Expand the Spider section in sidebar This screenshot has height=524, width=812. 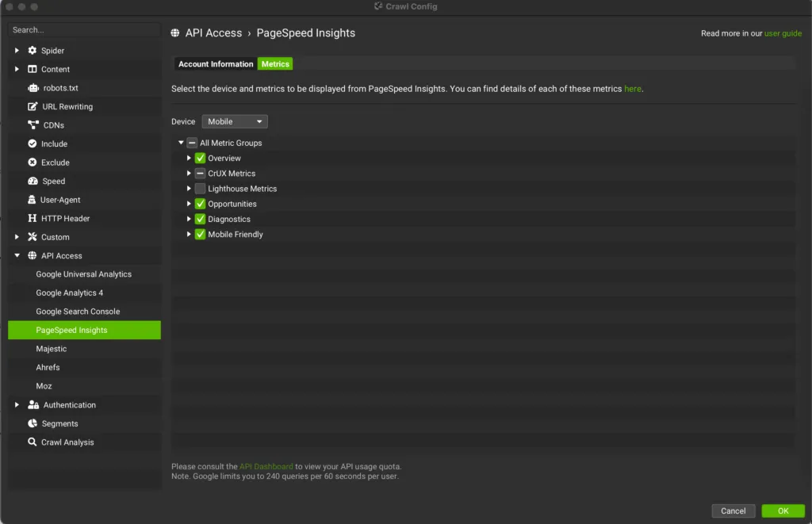(x=17, y=50)
